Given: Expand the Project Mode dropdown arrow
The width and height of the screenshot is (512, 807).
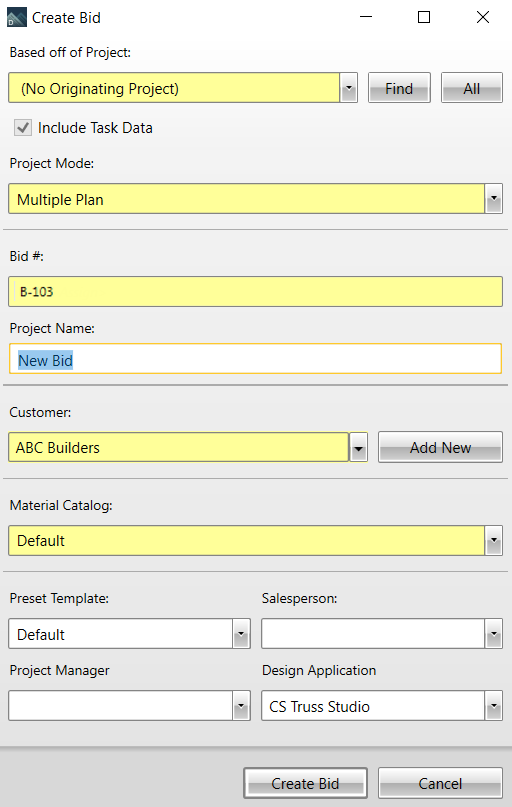Looking at the screenshot, I should [x=493, y=199].
